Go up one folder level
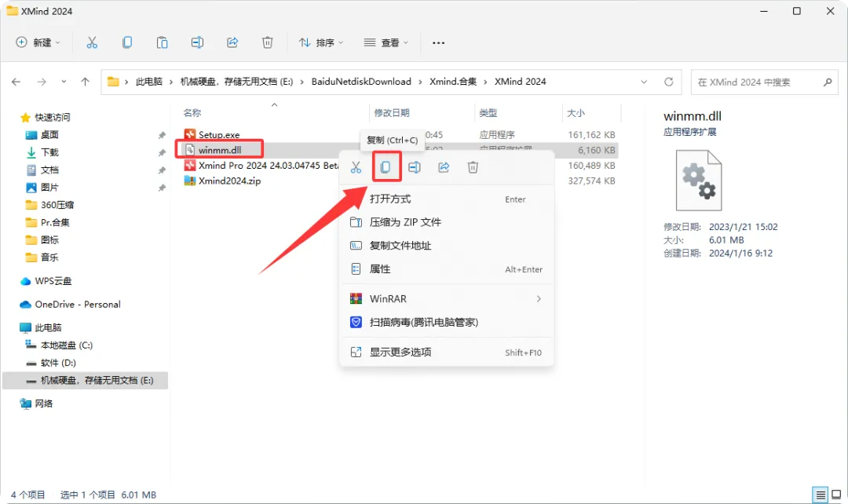848x504 pixels. 85,82
